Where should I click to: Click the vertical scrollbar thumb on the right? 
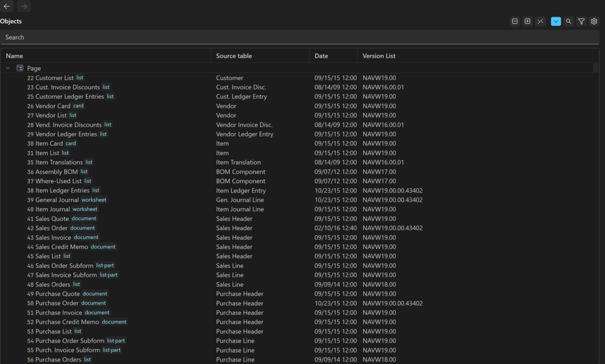[x=596, y=68]
